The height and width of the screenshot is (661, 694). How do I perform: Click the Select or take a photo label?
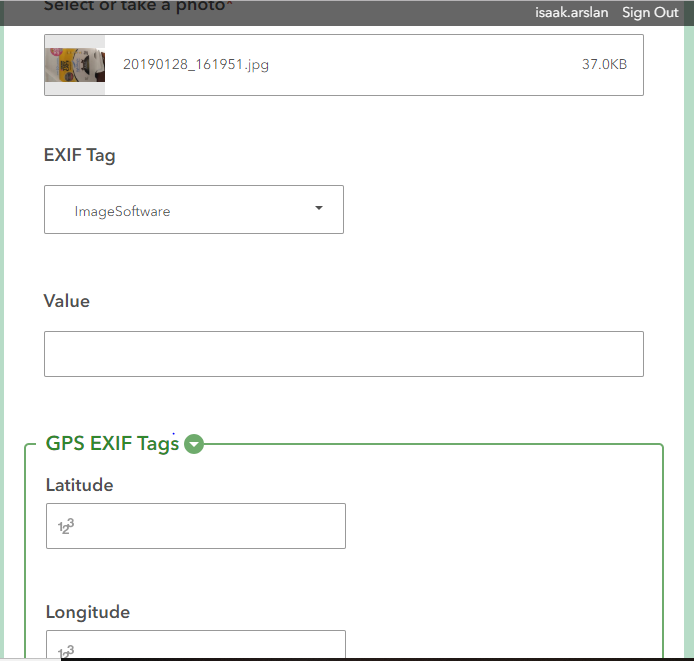pyautogui.click(x=137, y=6)
